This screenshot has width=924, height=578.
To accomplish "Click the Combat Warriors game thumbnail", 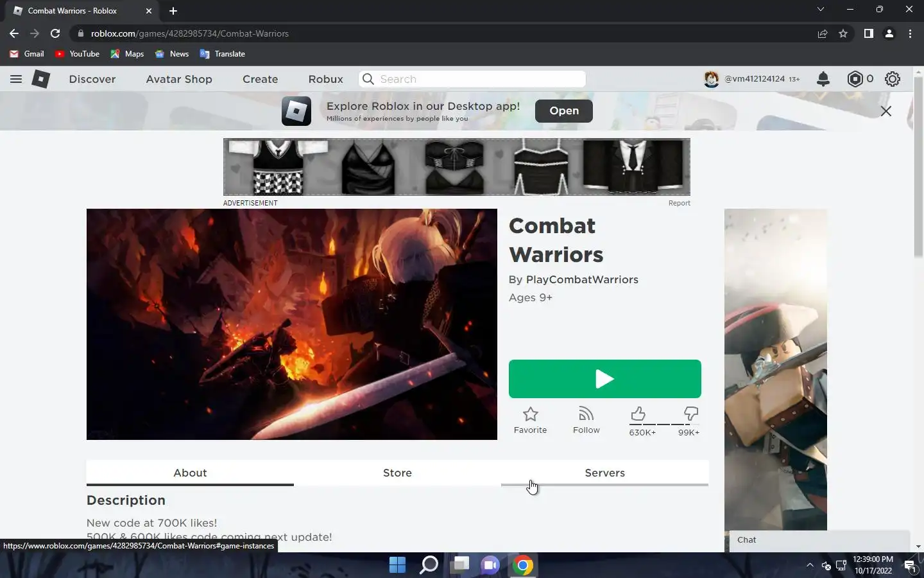I will tap(292, 324).
